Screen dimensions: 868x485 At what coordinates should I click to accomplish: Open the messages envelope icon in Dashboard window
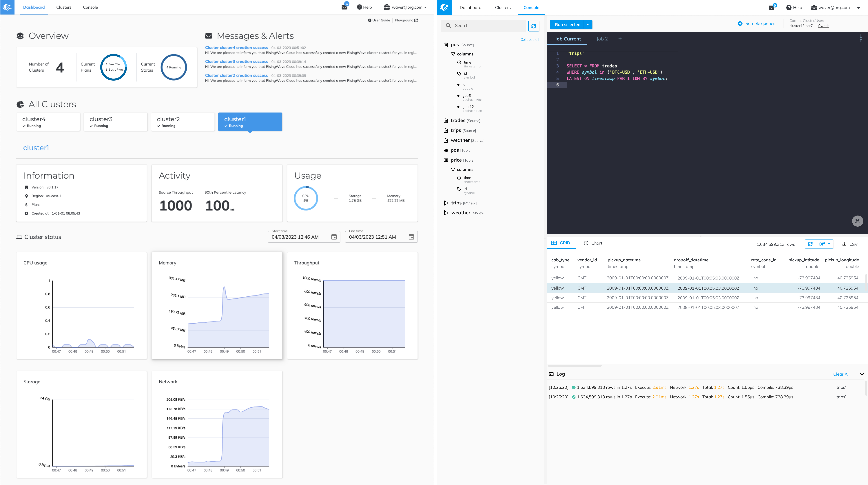[x=344, y=7]
